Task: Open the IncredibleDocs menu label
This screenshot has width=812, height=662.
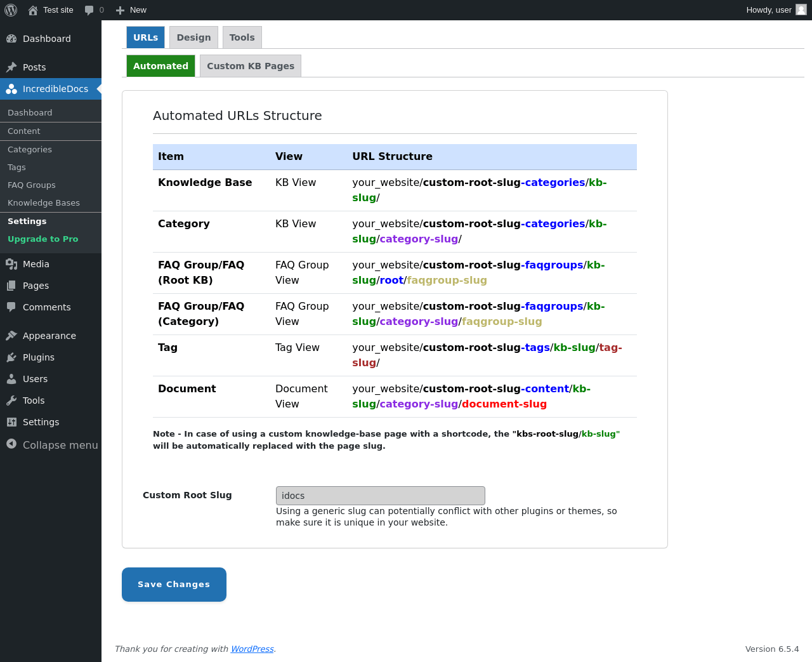Action: click(x=56, y=89)
